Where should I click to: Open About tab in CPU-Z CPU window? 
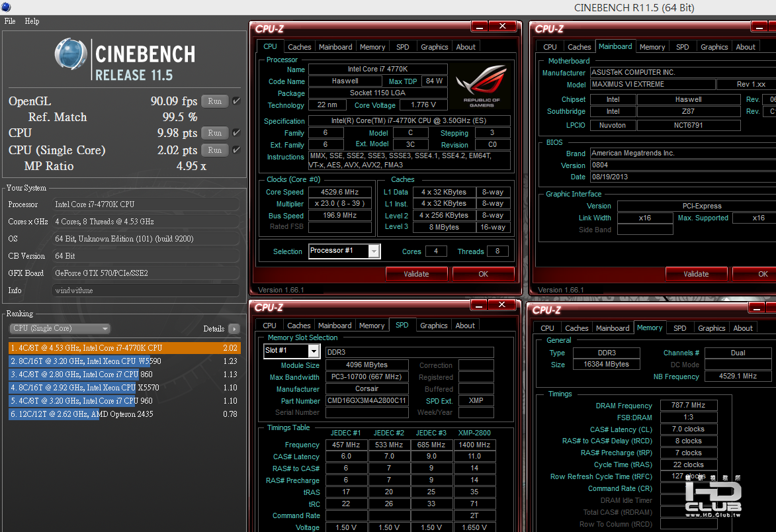(466, 47)
